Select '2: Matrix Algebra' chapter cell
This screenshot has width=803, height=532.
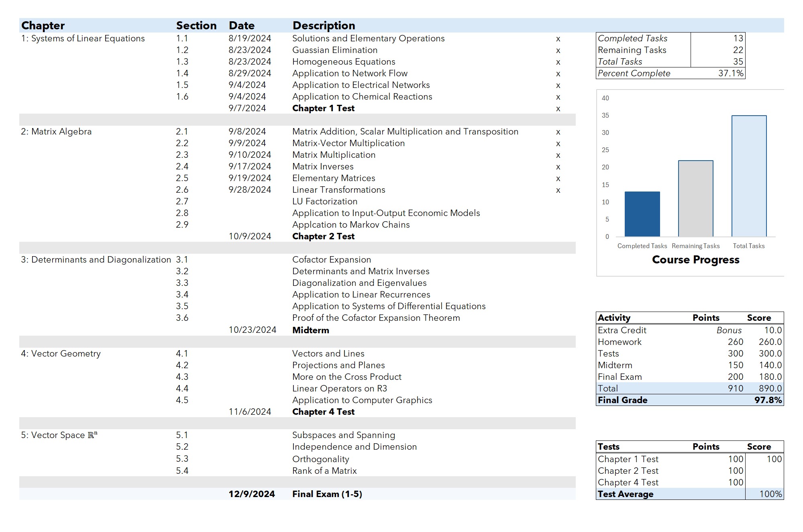[x=56, y=132]
